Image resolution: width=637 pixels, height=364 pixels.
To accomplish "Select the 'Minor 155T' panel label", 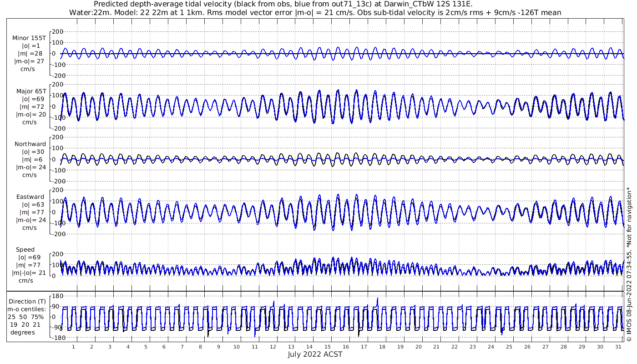I will coord(29,38).
